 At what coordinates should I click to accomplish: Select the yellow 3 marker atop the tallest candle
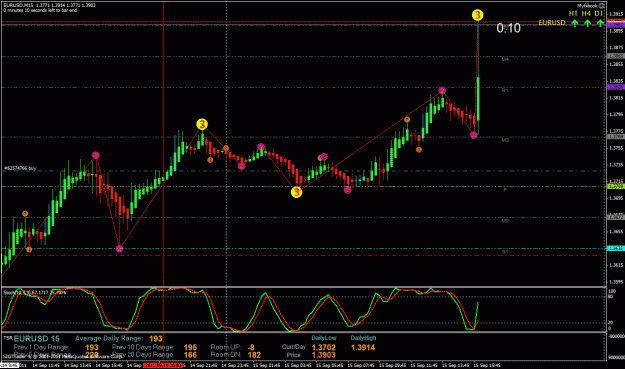[478, 15]
